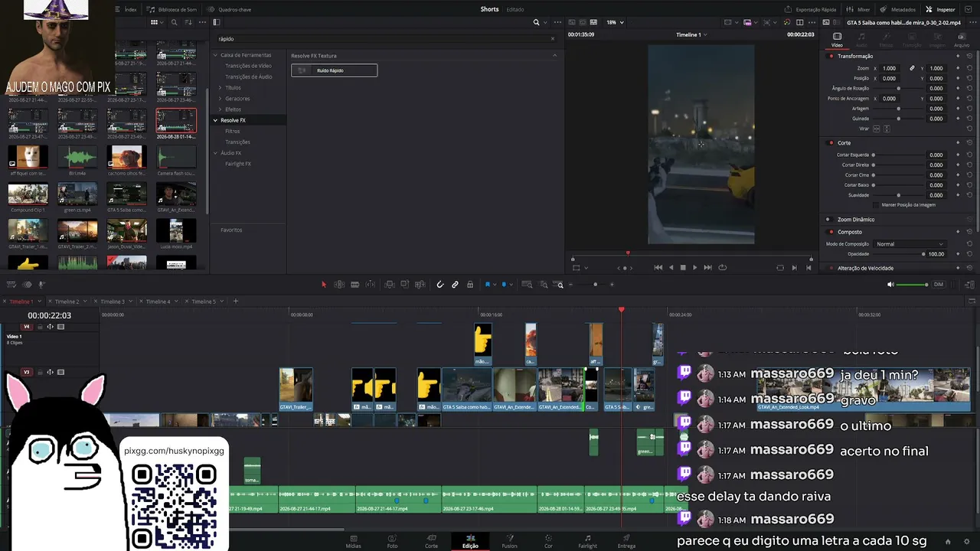Activate the Trim Edit Mode tool

pos(339,285)
